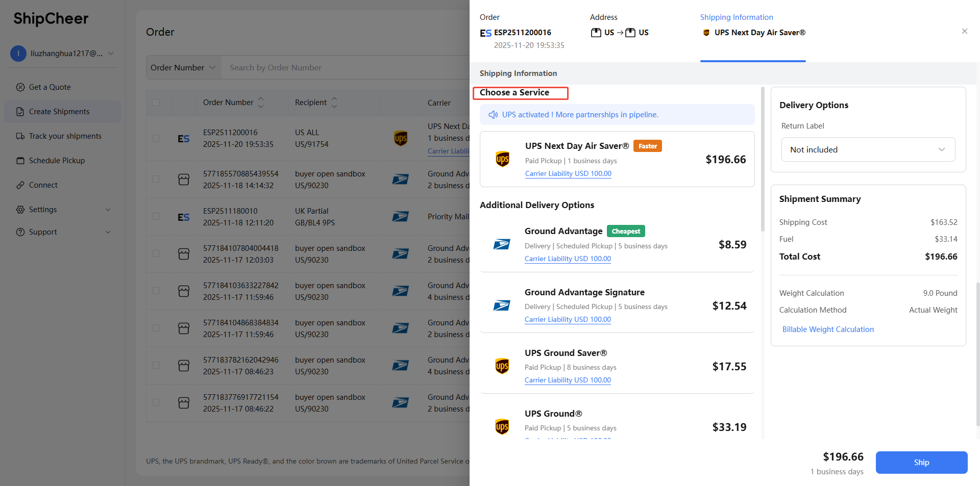Image resolution: width=980 pixels, height=486 pixels.
Task: Toggle the select-all checkbox in table header
Action: [156, 103]
